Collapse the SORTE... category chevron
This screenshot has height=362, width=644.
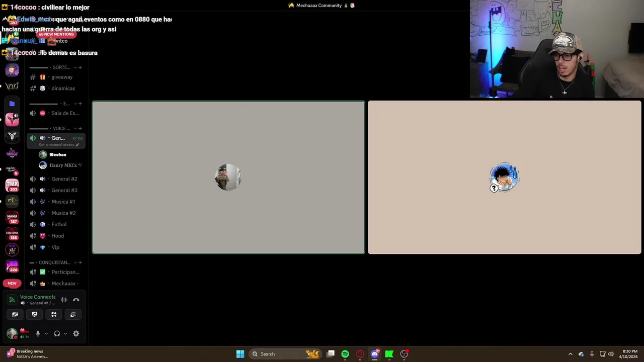pyautogui.click(x=75, y=67)
